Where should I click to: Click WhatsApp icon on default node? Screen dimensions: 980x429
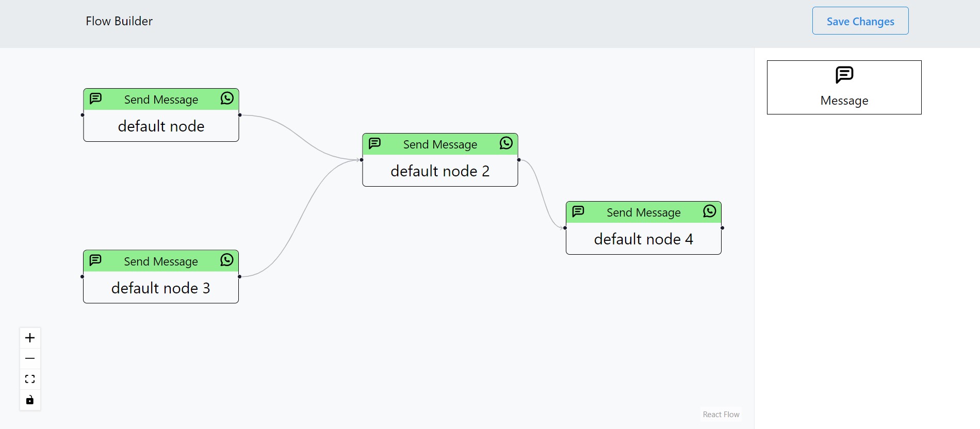click(x=227, y=98)
